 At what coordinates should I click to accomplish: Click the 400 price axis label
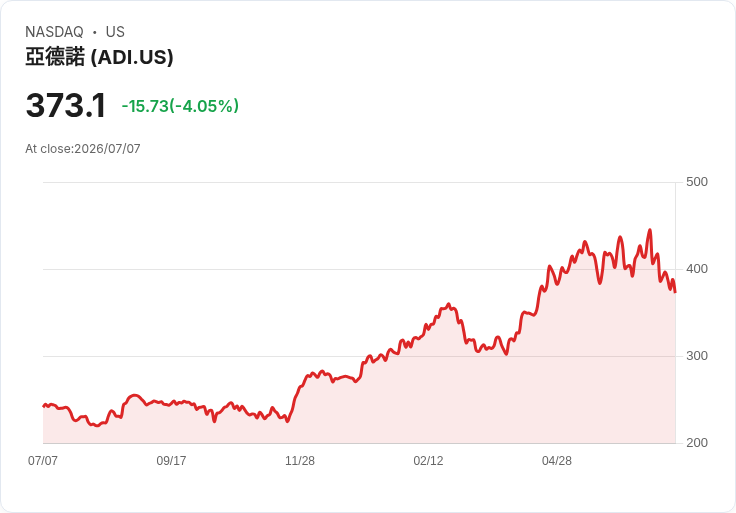[x=697, y=269]
